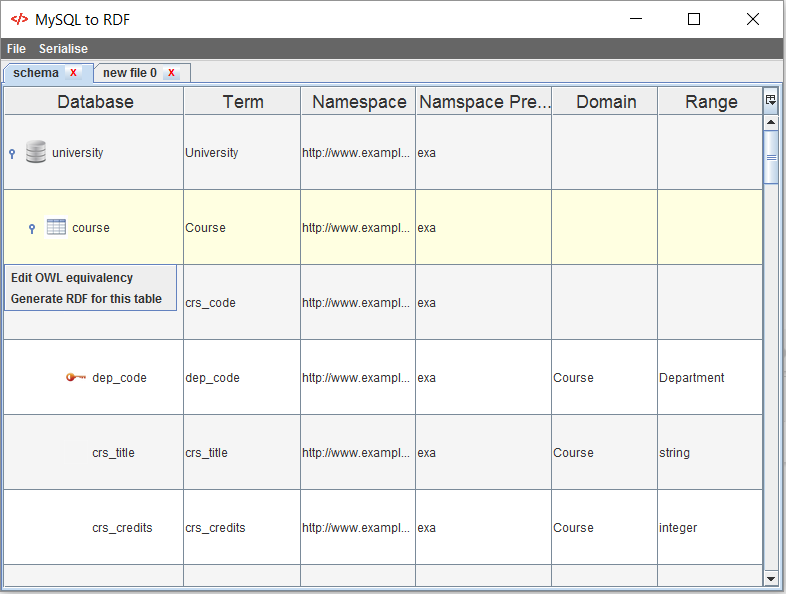Click the Term column header

(x=243, y=101)
